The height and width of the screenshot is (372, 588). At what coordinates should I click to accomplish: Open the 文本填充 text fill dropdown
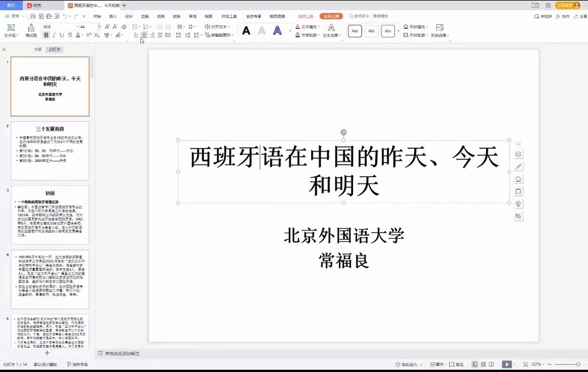tap(308, 27)
